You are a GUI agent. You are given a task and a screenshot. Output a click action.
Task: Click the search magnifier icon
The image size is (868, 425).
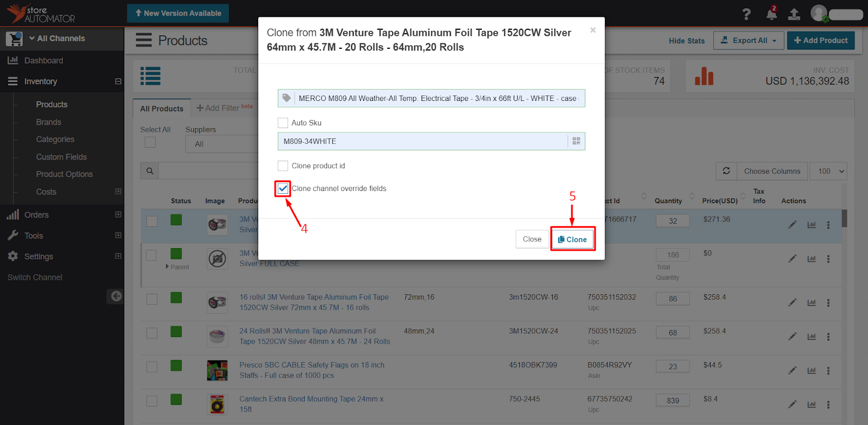[x=150, y=171]
